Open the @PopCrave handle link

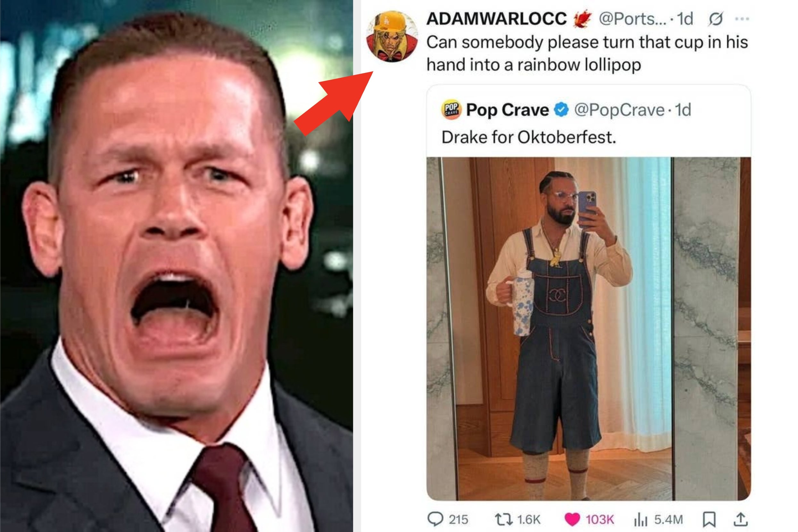coord(619,110)
